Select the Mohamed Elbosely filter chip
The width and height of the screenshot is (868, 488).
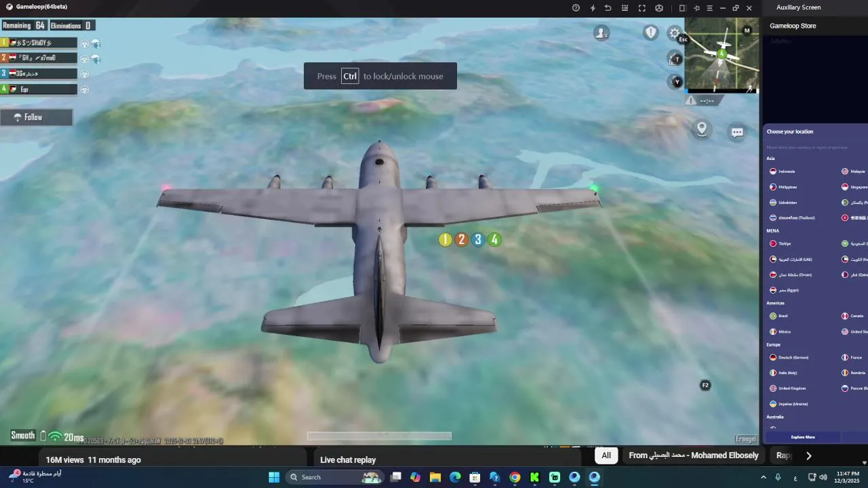tap(694, 455)
